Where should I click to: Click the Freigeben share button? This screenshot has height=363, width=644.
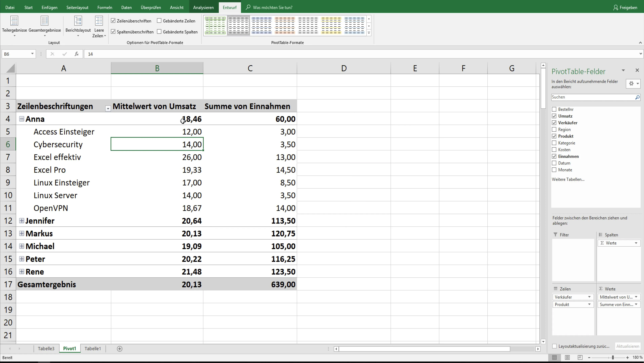click(625, 8)
